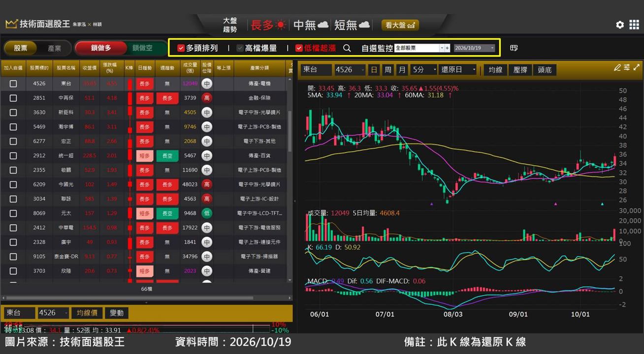Viewport: 644px width, 354px height.
Task: Open the apps grid menu icon
Action: 634,25
